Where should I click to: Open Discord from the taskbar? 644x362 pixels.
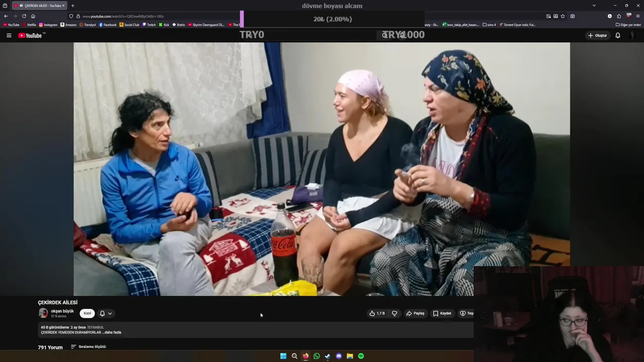[339, 356]
